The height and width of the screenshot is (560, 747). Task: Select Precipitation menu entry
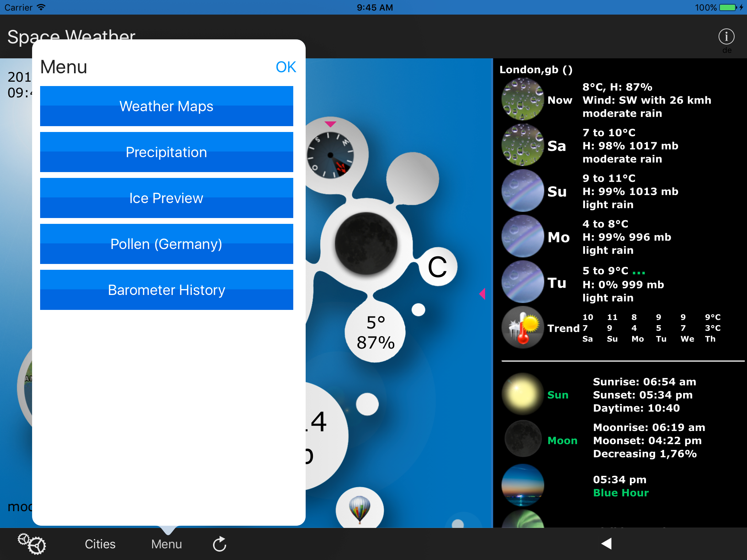(x=166, y=152)
